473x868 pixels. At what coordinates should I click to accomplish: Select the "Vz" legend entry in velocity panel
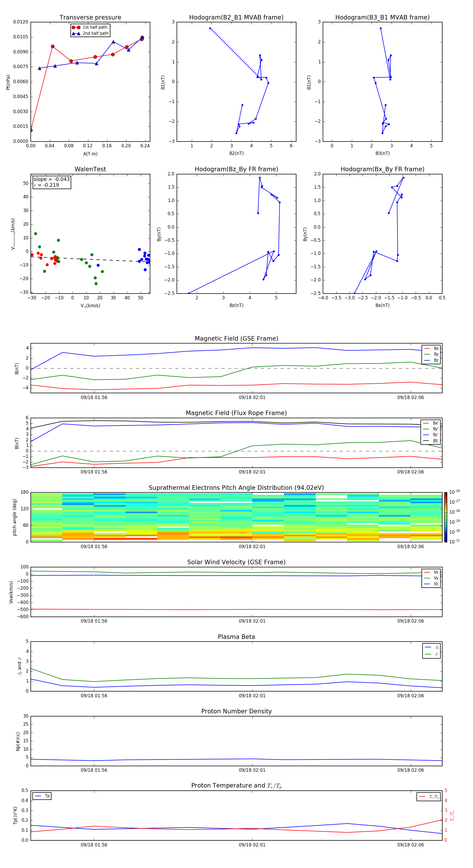431,584
